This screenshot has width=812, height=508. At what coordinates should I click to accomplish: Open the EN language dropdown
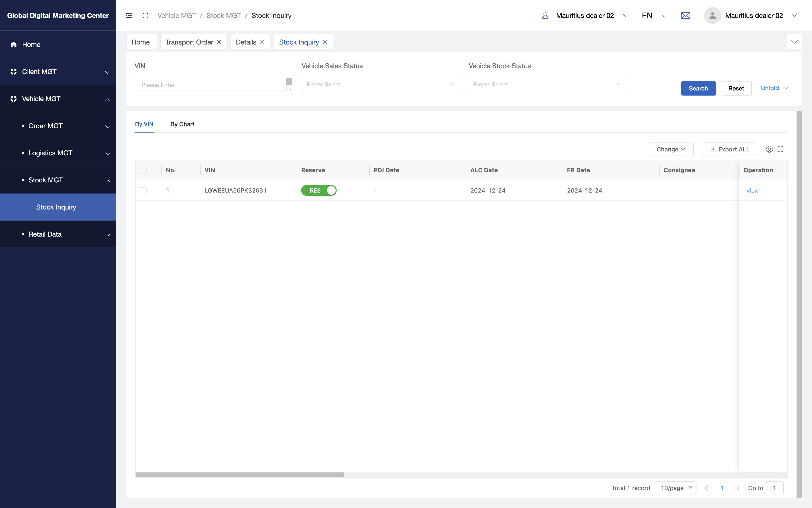click(654, 15)
